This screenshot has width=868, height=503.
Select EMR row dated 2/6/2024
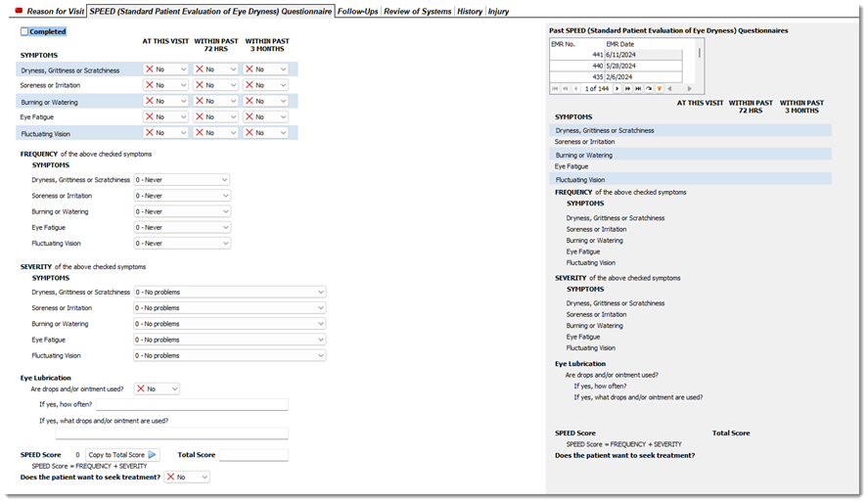616,77
